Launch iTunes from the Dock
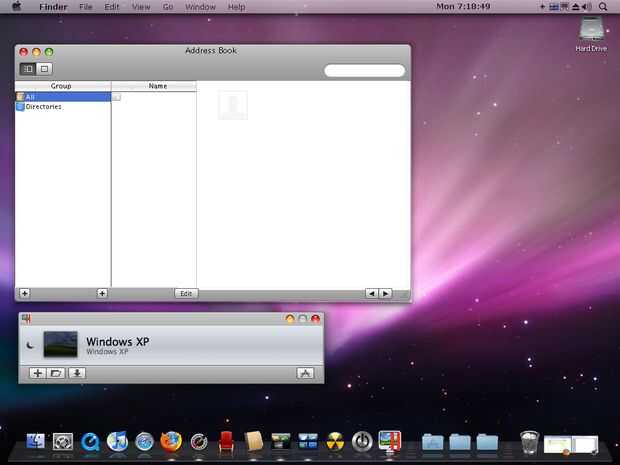Image resolution: width=620 pixels, height=465 pixels. pos(117,442)
